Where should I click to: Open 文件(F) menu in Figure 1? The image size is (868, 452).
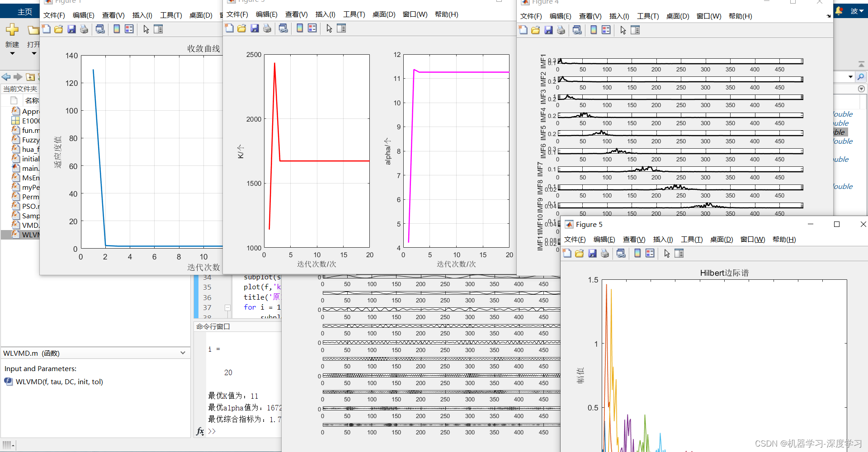54,15
